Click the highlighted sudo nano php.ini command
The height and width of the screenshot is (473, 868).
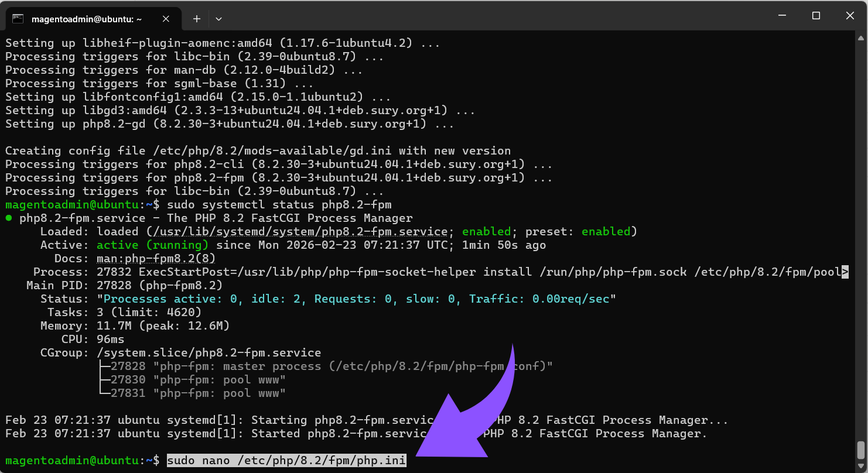(286, 460)
